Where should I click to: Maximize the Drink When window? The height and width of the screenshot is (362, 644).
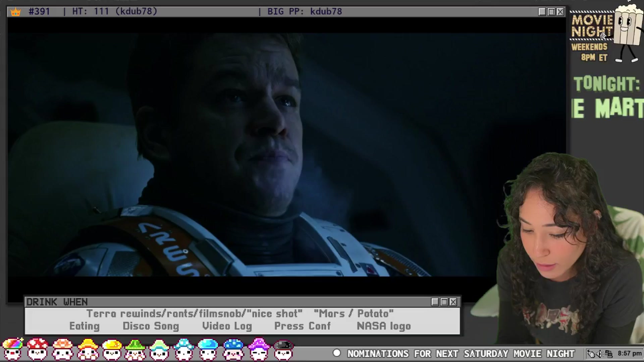(x=444, y=302)
